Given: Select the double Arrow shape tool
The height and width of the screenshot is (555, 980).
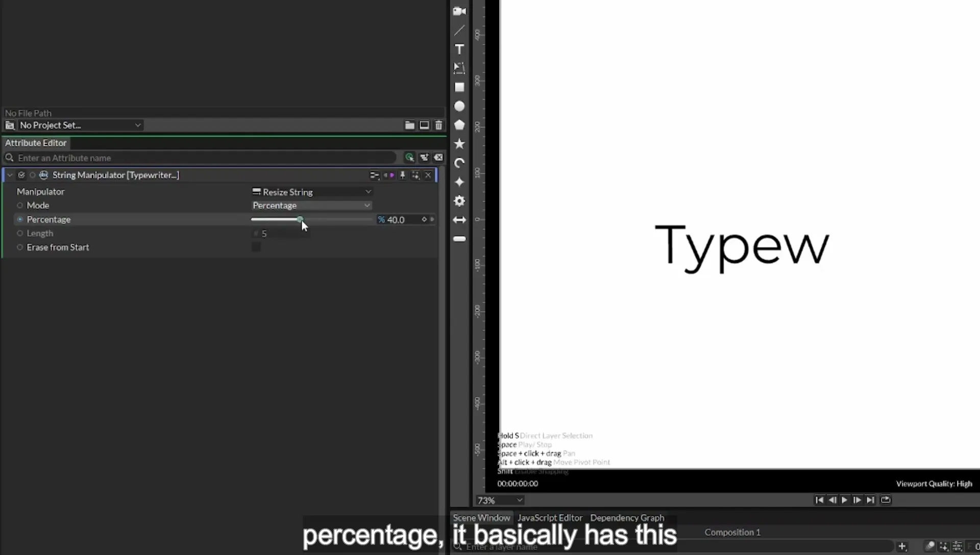Looking at the screenshot, I should coord(459,220).
